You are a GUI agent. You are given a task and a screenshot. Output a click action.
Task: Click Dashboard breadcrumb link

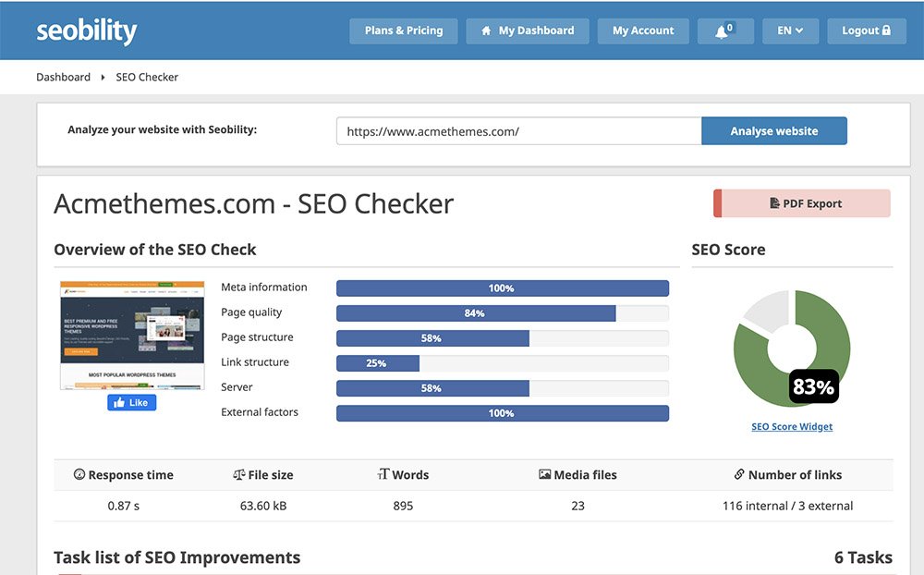tap(63, 78)
